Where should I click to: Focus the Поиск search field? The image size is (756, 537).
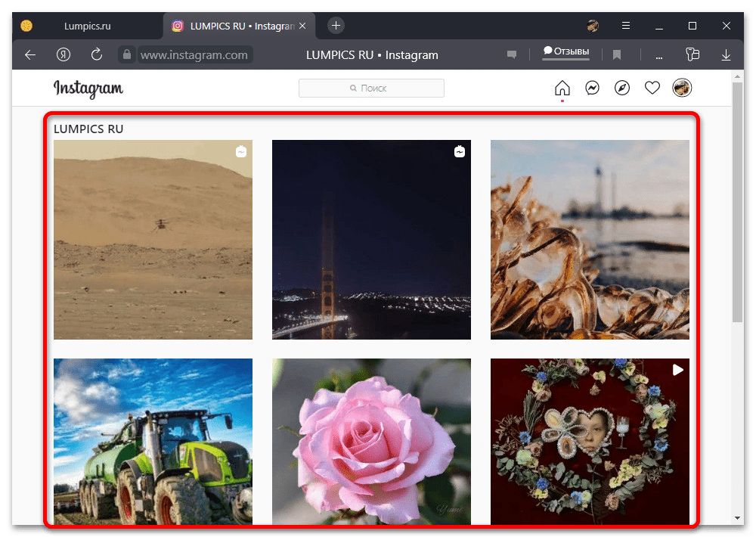(371, 88)
